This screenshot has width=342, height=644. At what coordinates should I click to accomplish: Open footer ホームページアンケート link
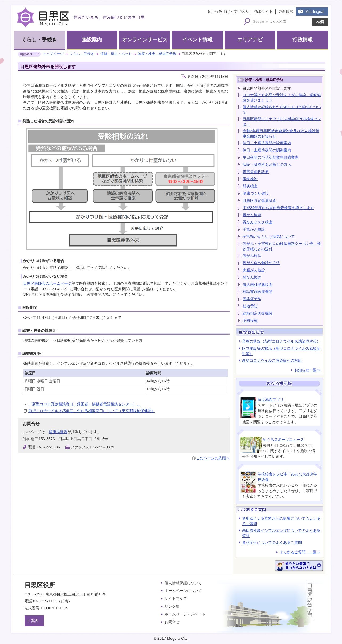point(185,614)
